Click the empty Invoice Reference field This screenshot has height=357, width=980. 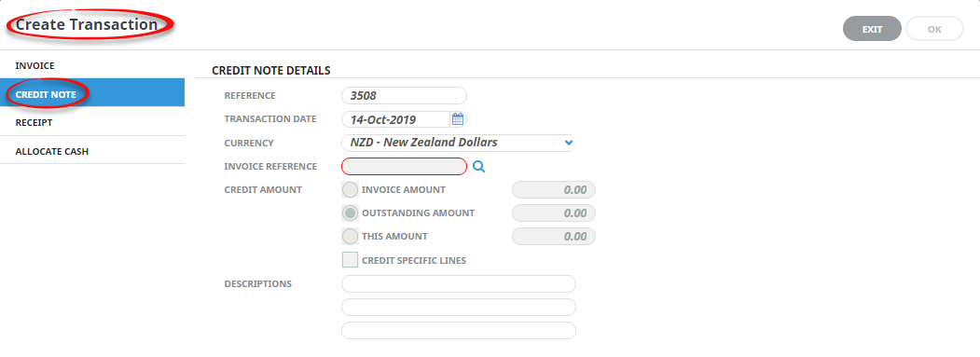pyautogui.click(x=404, y=166)
